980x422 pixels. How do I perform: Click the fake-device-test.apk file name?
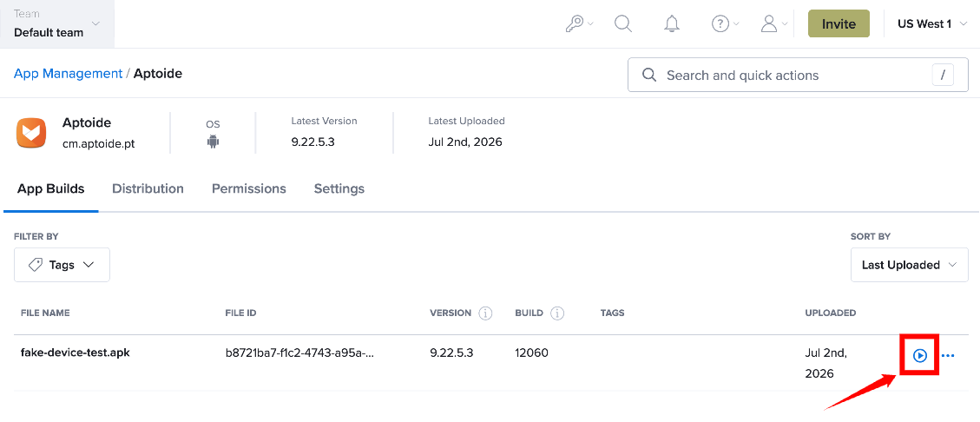click(75, 353)
